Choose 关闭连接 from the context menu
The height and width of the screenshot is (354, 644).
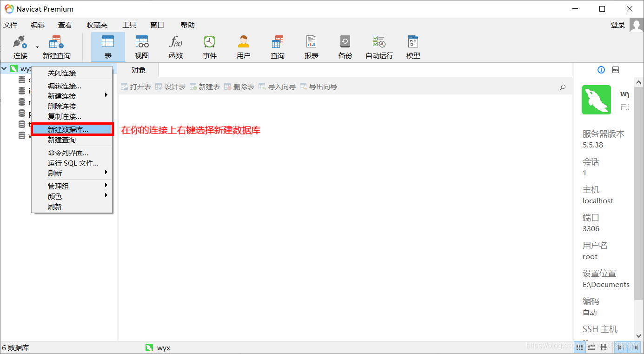pos(72,73)
